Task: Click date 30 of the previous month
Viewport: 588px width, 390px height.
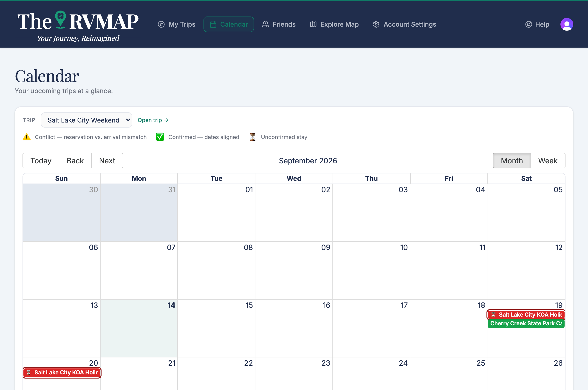Action: point(93,189)
